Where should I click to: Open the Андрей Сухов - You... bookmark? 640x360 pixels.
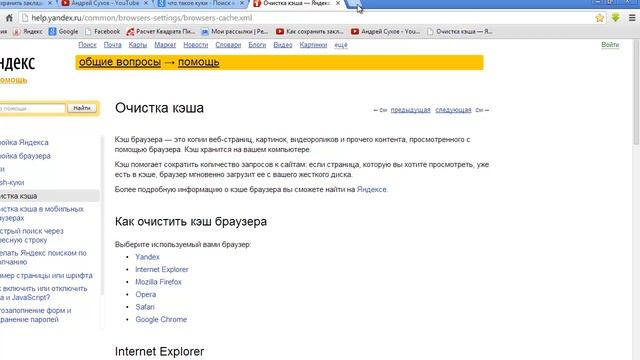(x=385, y=31)
